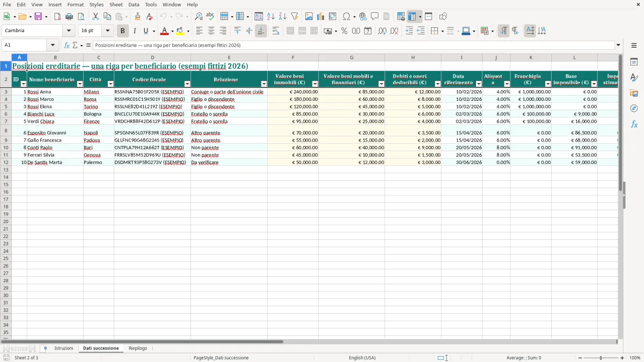The width and height of the screenshot is (644, 362).
Task: Adjust the zoom slider in status bar
Action: [x=601, y=358]
